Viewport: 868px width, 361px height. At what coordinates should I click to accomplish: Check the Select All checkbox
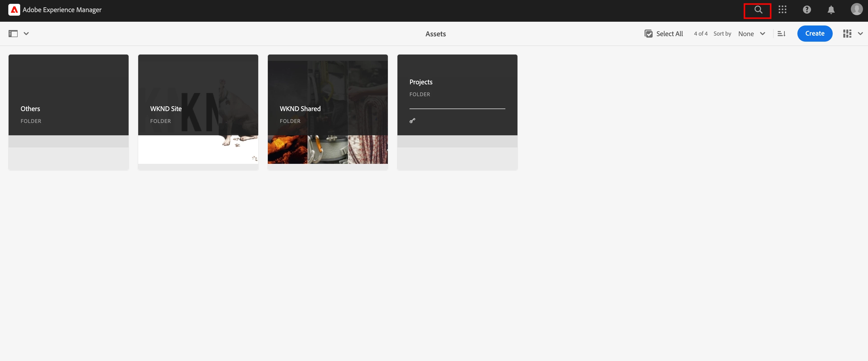point(648,34)
